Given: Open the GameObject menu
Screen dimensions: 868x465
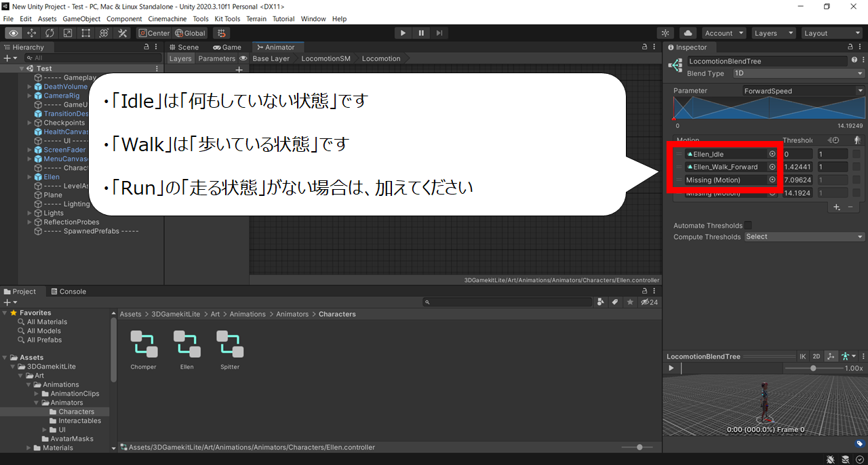Looking at the screenshot, I should [81, 19].
